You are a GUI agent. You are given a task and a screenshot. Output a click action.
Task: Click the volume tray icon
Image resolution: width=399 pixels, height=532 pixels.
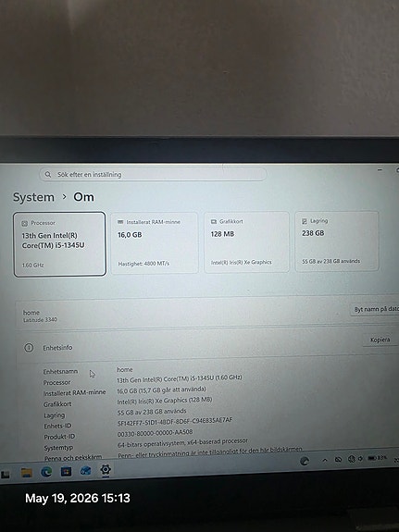tap(360, 459)
